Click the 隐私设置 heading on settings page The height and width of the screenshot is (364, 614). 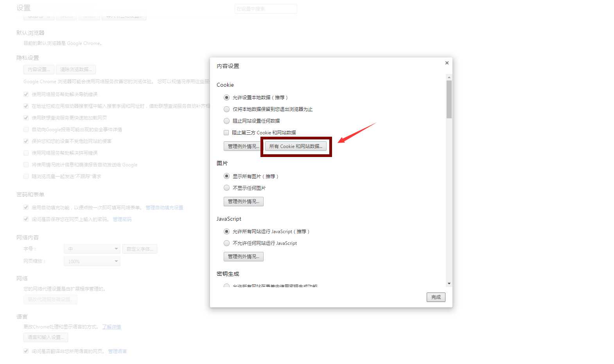coord(28,58)
